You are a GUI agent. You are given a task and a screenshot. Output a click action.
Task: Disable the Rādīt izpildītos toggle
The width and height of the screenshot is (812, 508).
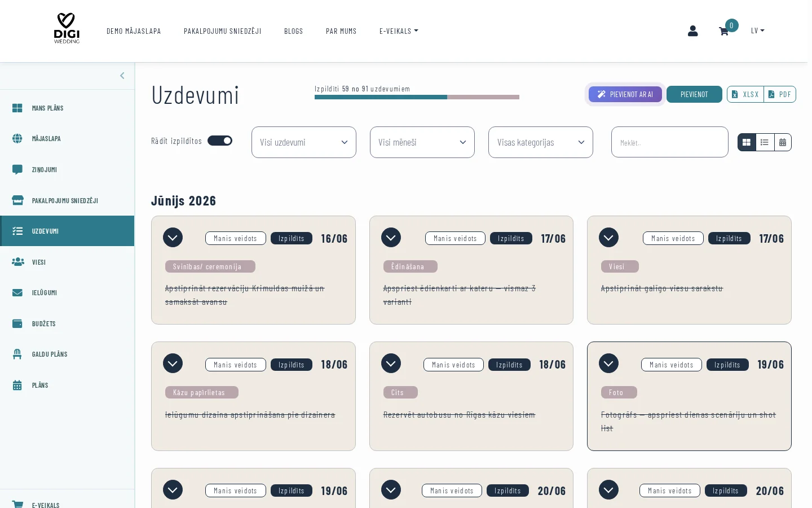click(220, 141)
